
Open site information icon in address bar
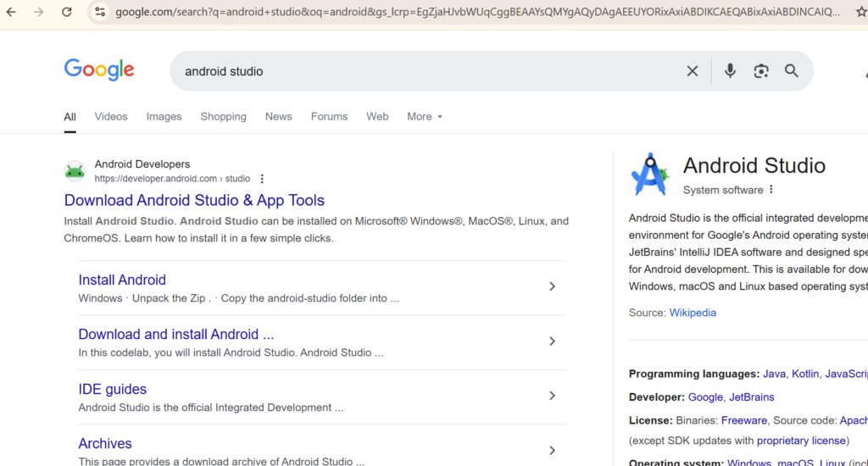(x=100, y=12)
